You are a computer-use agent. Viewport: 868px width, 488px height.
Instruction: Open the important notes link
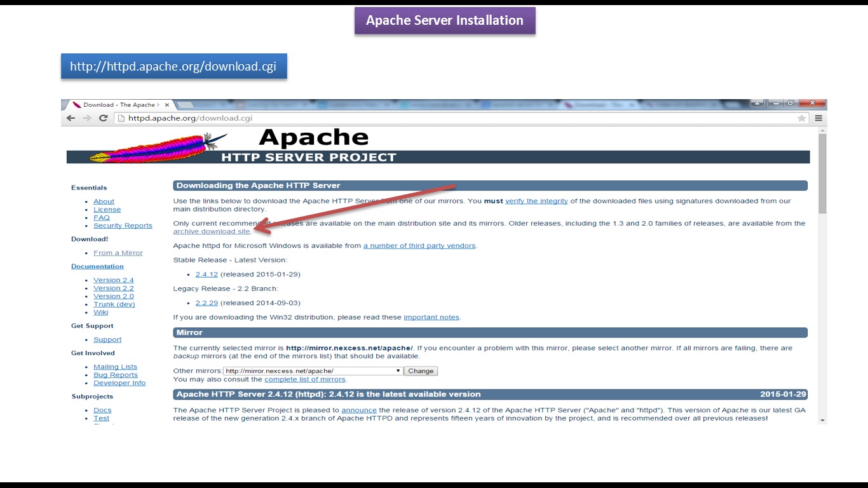coord(431,317)
